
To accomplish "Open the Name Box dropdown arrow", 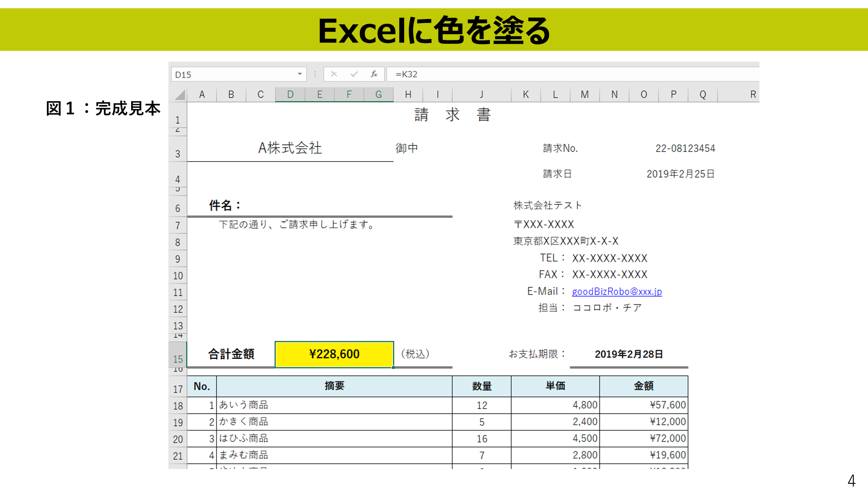I will (300, 74).
